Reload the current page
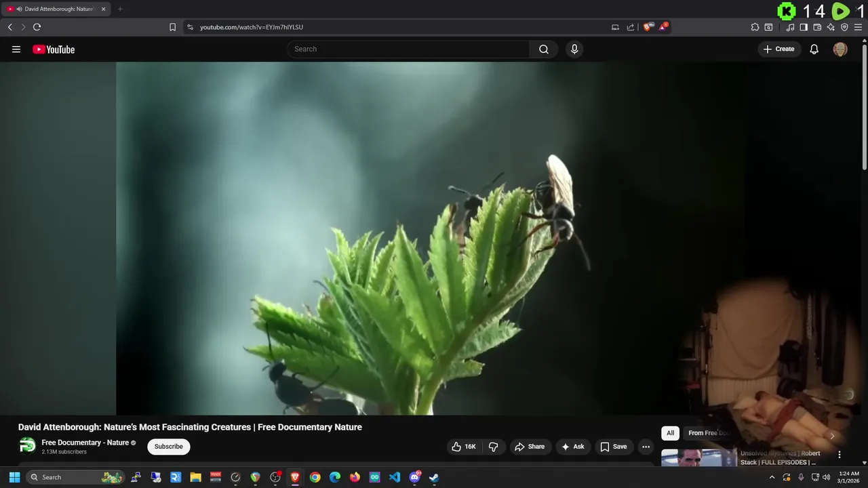The width and height of the screenshot is (868, 488). 37,27
